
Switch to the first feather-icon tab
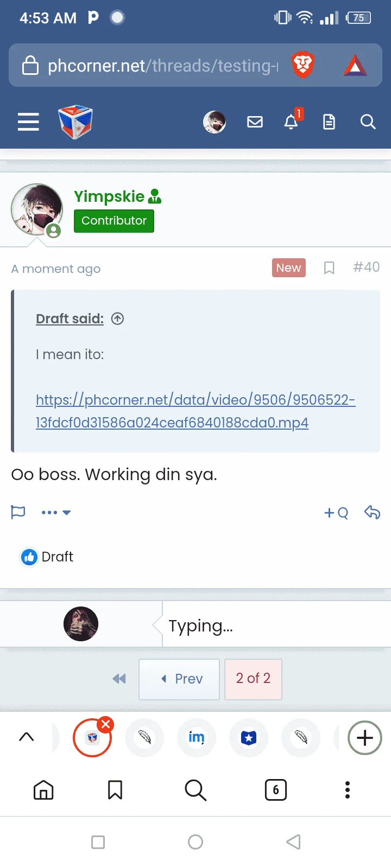[x=144, y=738]
